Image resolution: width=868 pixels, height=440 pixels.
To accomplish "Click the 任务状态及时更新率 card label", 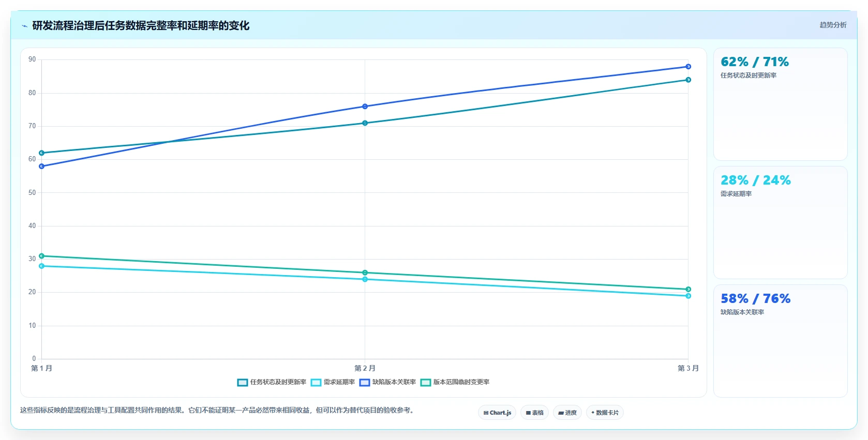I will click(x=749, y=75).
